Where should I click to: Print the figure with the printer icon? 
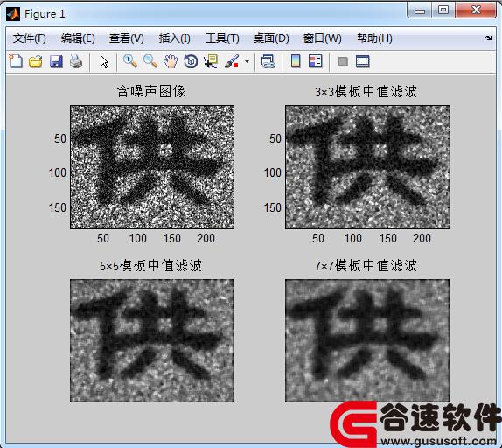76,61
